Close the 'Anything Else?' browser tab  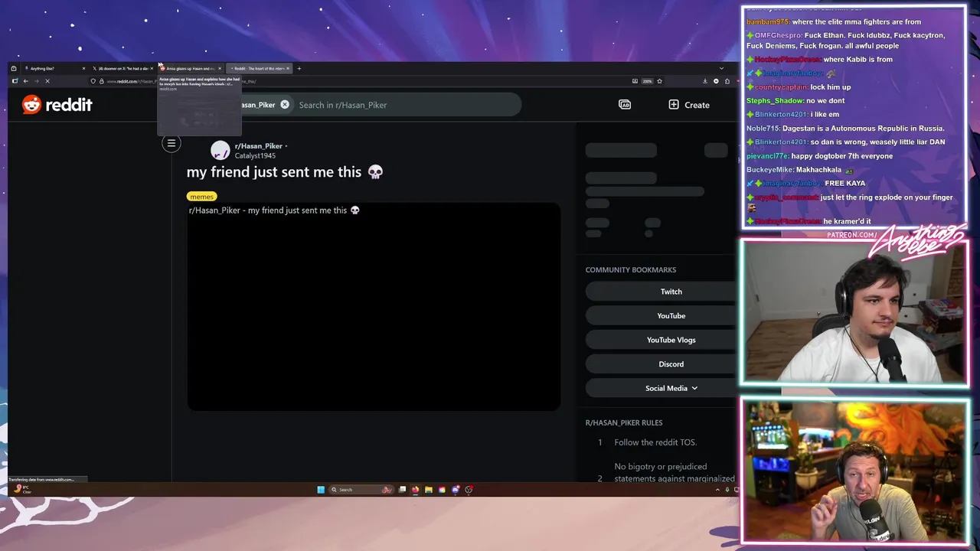[x=83, y=69]
